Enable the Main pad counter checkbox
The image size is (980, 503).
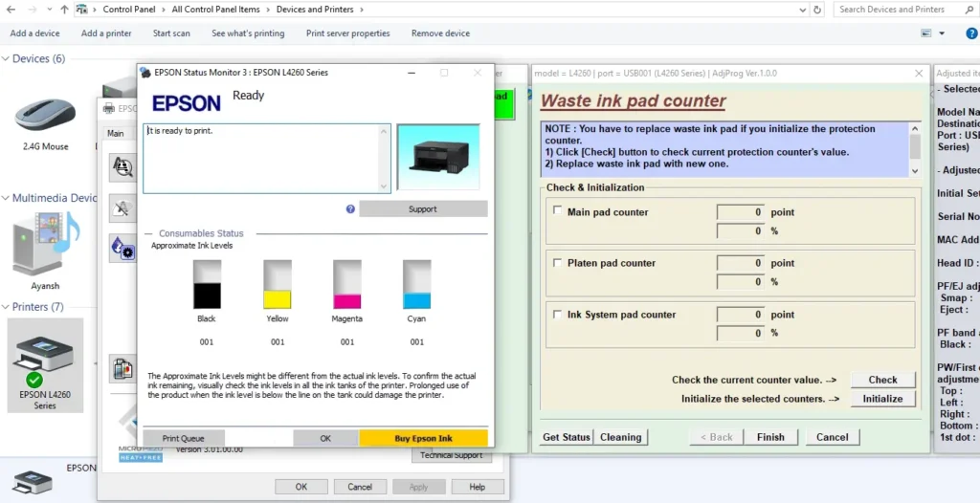coord(558,211)
